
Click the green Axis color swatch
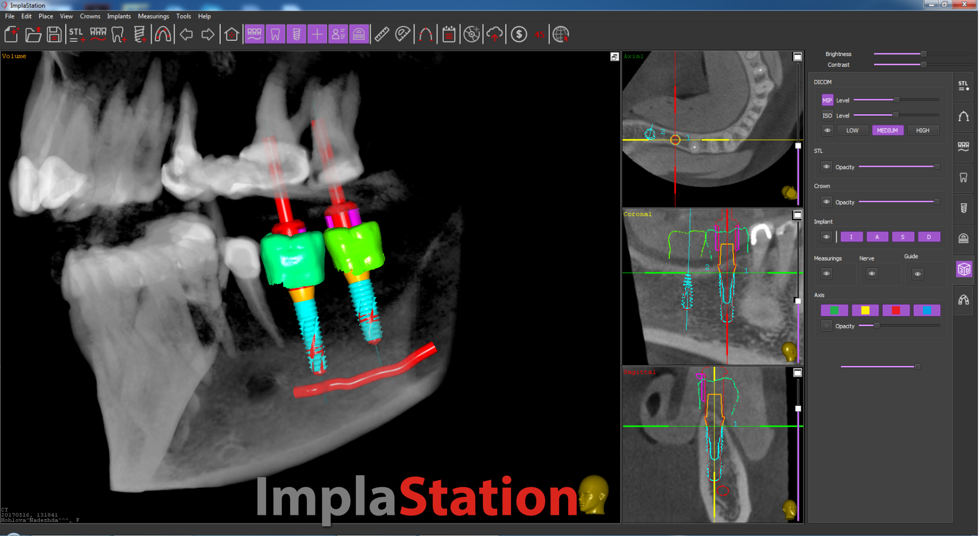[x=834, y=310]
